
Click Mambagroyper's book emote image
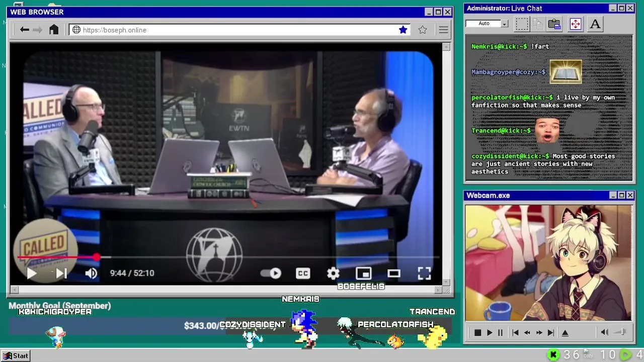coord(566,71)
